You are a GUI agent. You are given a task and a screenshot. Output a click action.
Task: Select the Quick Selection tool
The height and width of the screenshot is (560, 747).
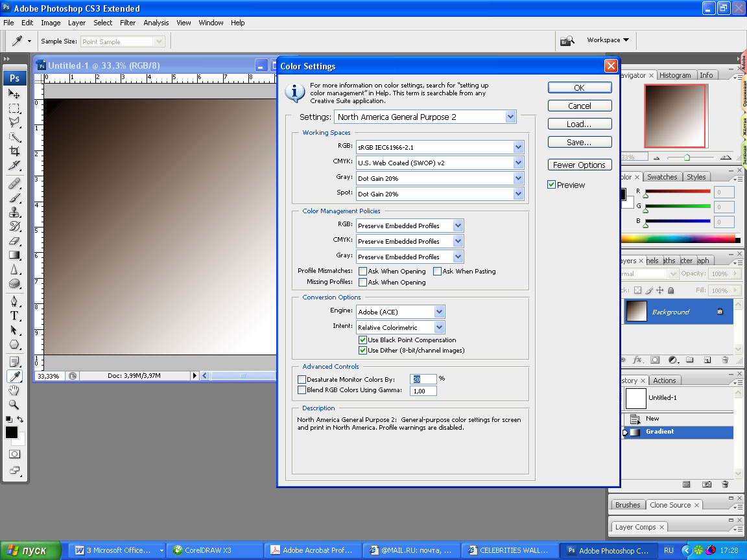[x=14, y=137]
